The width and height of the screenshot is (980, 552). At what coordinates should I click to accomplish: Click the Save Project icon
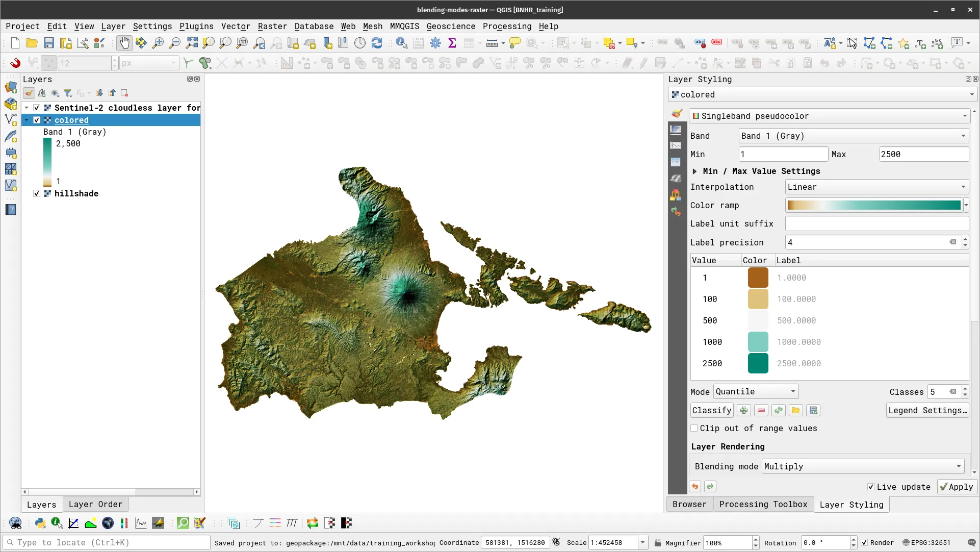pos(48,43)
